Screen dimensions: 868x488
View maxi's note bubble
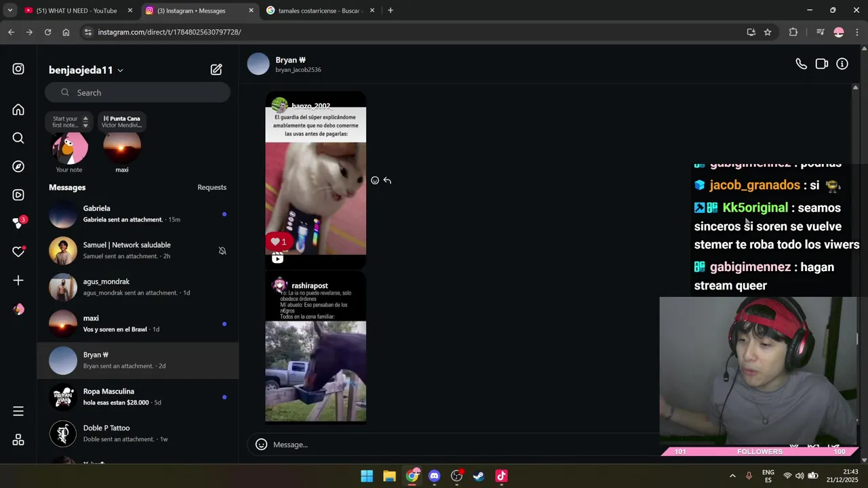tap(121, 121)
